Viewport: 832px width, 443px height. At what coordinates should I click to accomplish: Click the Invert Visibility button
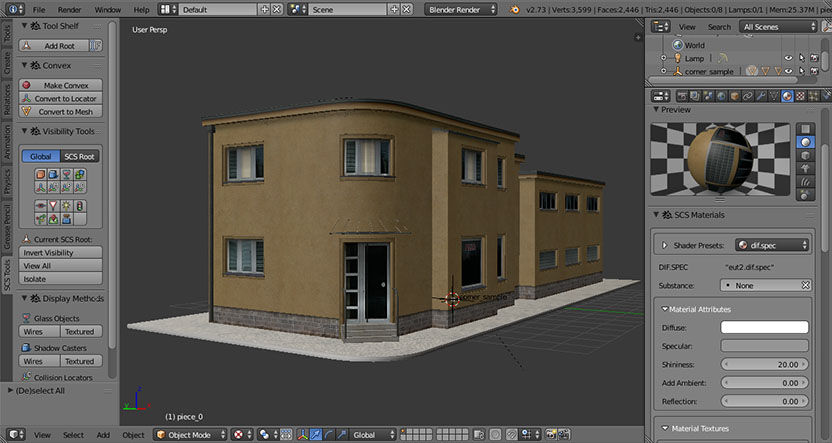(x=60, y=253)
